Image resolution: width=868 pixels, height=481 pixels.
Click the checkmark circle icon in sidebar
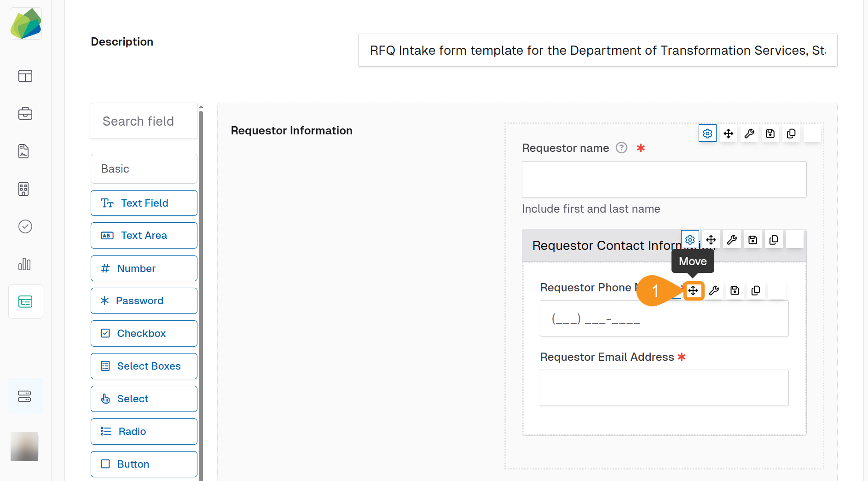click(25, 226)
